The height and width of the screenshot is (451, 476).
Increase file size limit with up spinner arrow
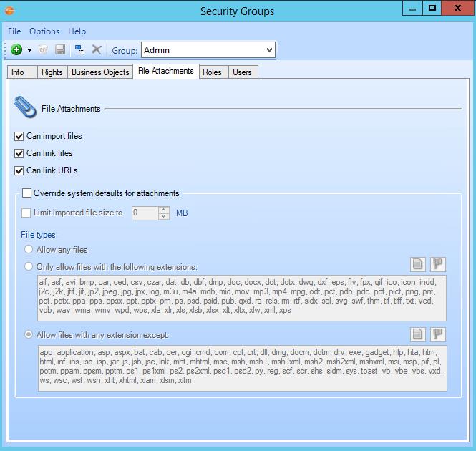(164, 210)
